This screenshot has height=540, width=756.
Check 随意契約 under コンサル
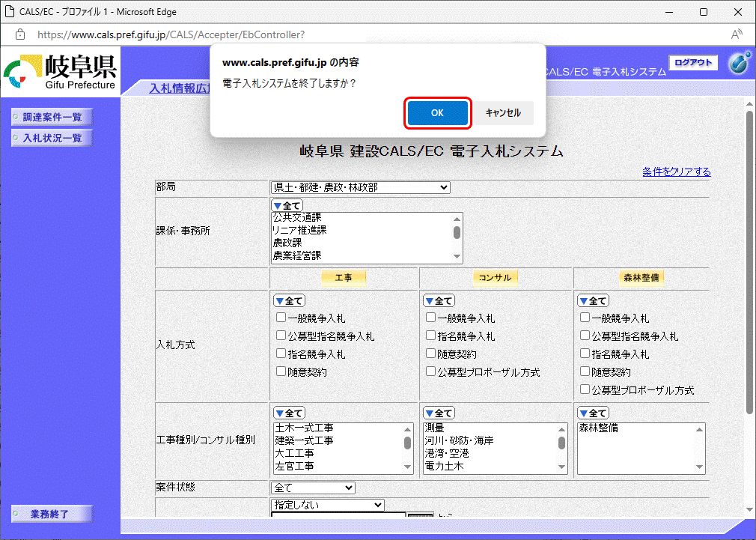[x=431, y=354]
